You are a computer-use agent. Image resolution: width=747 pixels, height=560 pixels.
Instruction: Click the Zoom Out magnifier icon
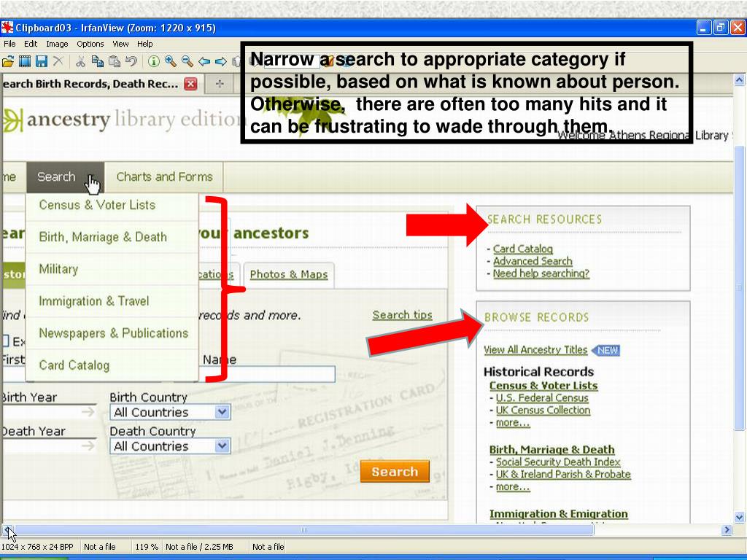[x=187, y=61]
